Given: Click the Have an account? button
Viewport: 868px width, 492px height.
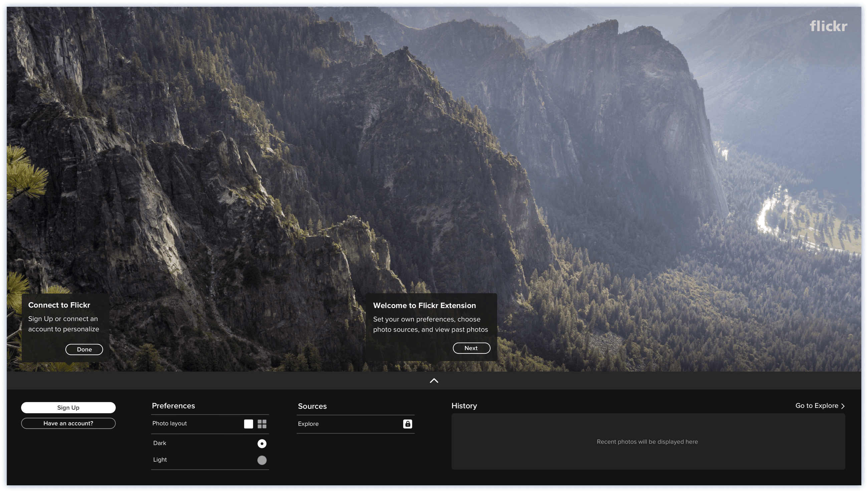Looking at the screenshot, I should [x=68, y=424].
